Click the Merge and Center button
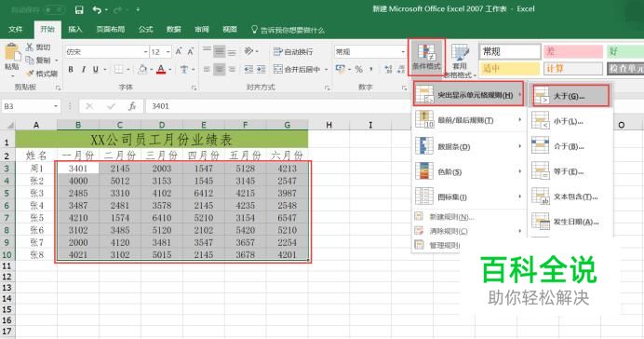644x339 pixels. (297, 70)
